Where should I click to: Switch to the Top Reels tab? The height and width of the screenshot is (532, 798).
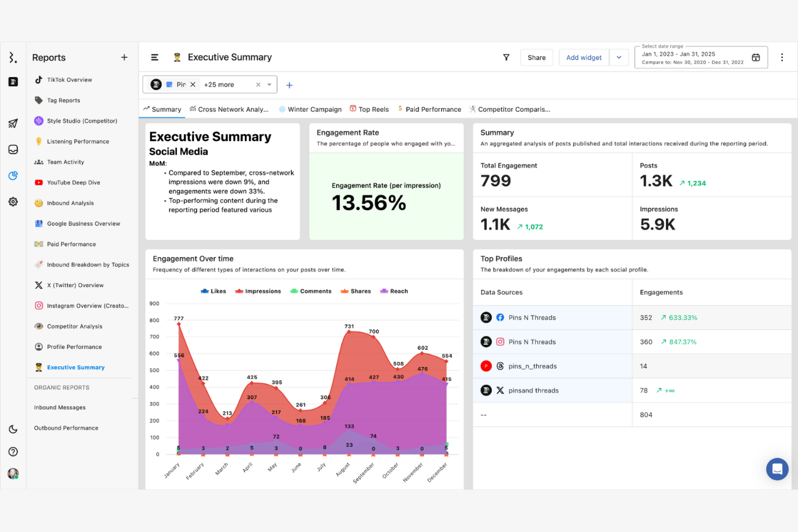(x=369, y=109)
